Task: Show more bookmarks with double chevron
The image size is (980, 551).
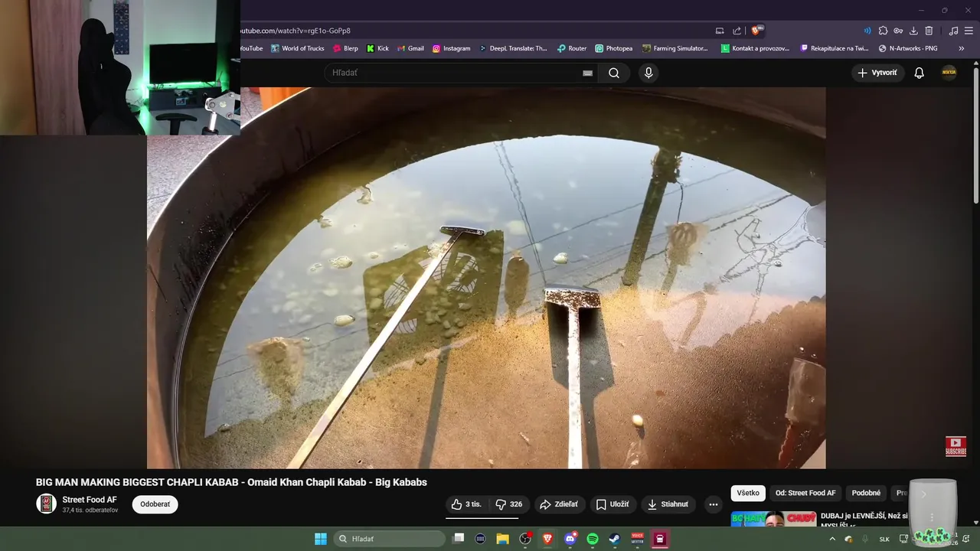Action: [962, 48]
